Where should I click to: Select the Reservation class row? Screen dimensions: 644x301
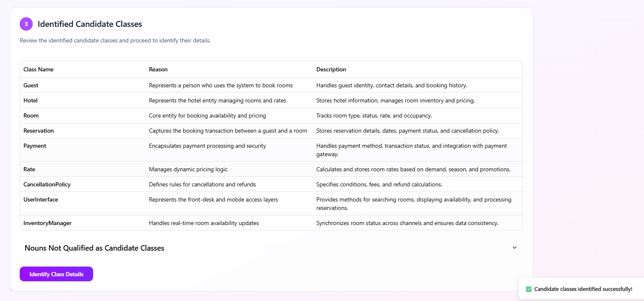(39, 131)
